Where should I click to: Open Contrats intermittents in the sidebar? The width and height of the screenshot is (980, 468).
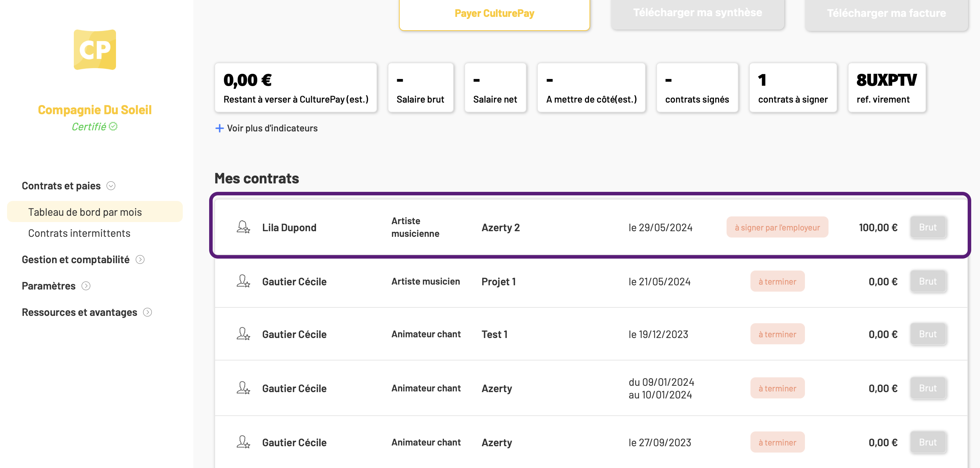click(79, 233)
